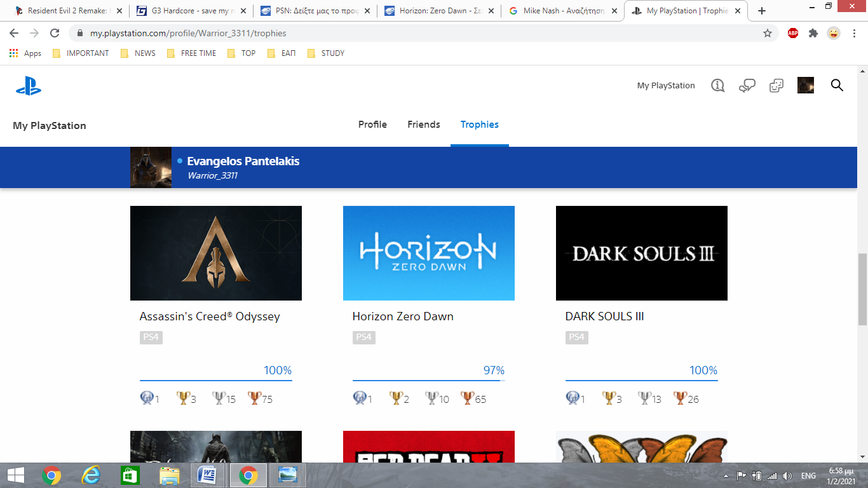
Task: Switch to the Profile tab
Action: 372,125
